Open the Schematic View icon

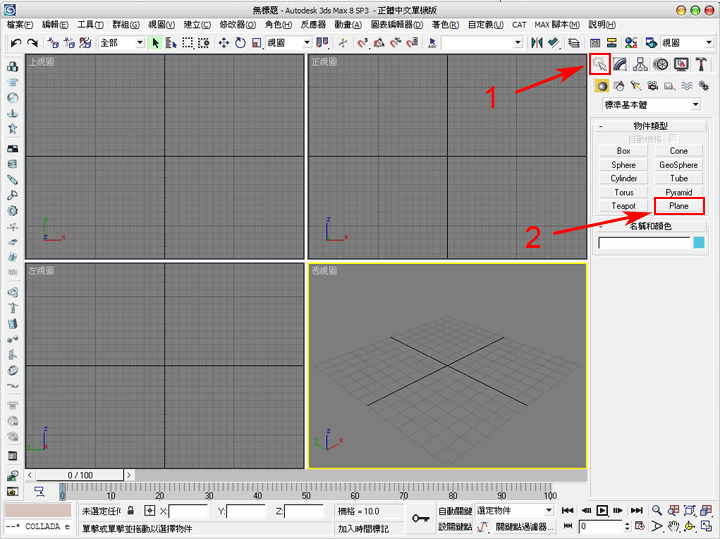click(611, 43)
